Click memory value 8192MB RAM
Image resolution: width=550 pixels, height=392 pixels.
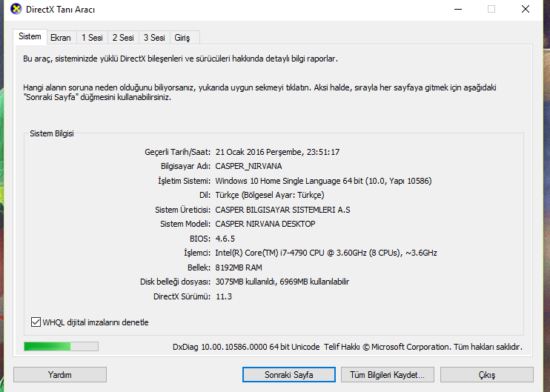[x=239, y=268]
